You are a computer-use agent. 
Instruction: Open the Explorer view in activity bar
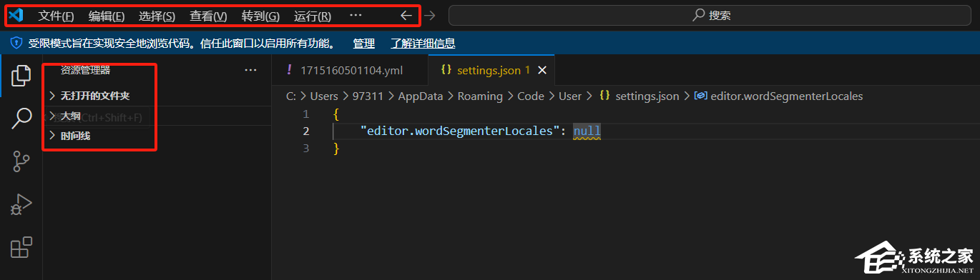click(x=21, y=76)
